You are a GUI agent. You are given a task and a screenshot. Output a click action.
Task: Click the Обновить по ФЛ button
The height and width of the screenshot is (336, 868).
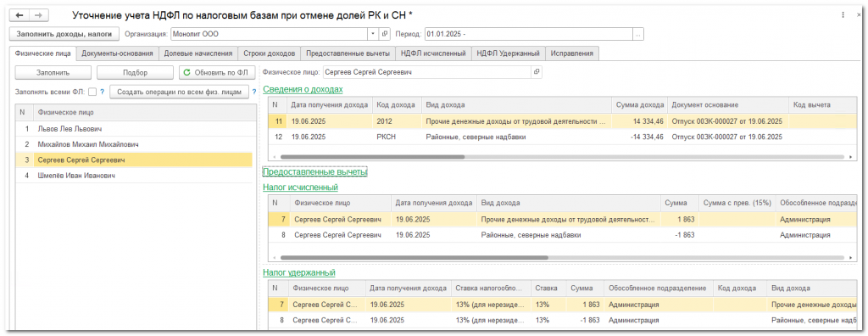click(x=218, y=73)
